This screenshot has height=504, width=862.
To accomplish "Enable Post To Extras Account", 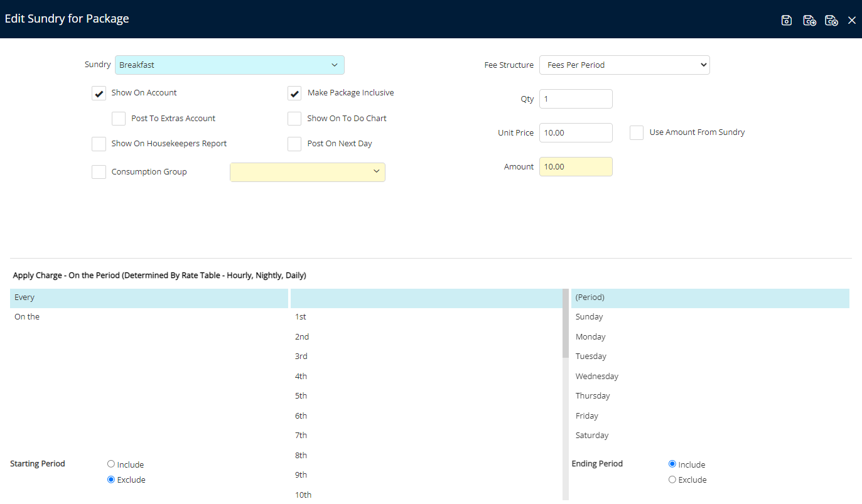I will (x=119, y=119).
